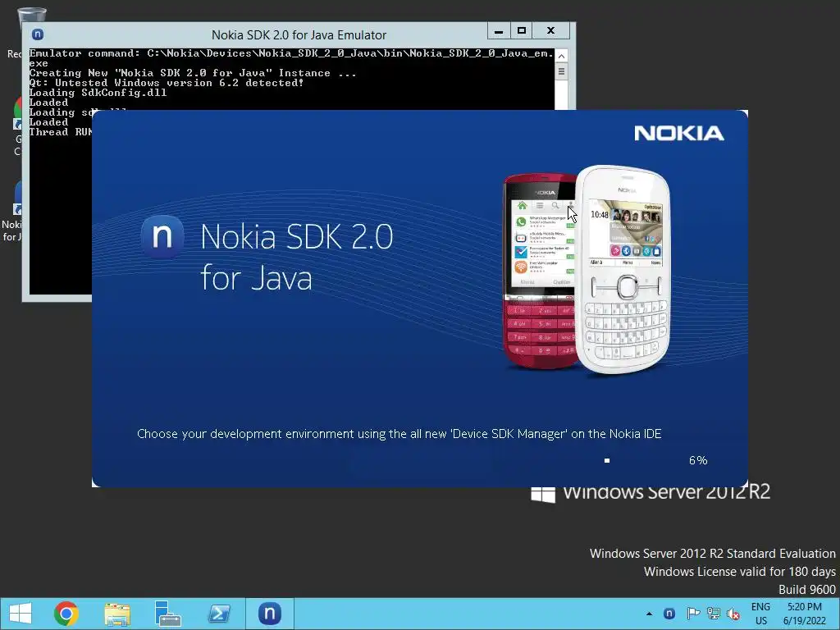The height and width of the screenshot is (630, 840).
Task: Click the 6% progress text
Action: (698, 460)
